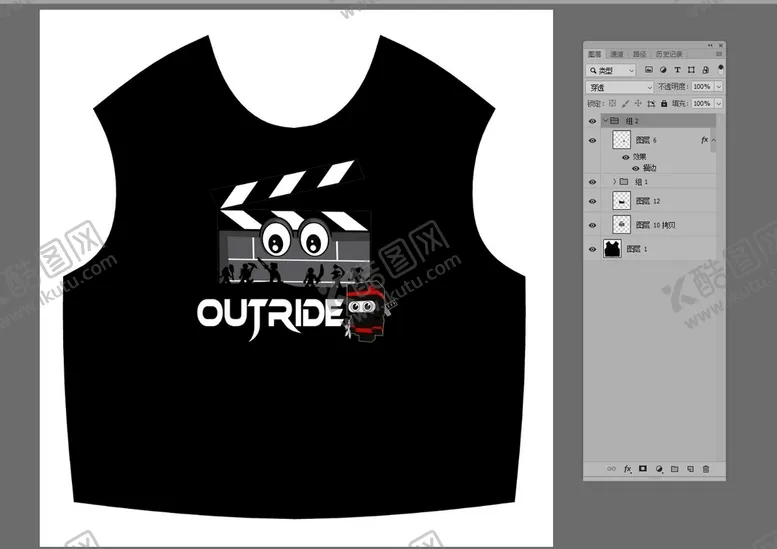Toggle the 描边 stroke effect visibility
Image resolution: width=777 pixels, height=549 pixels.
[635, 168]
